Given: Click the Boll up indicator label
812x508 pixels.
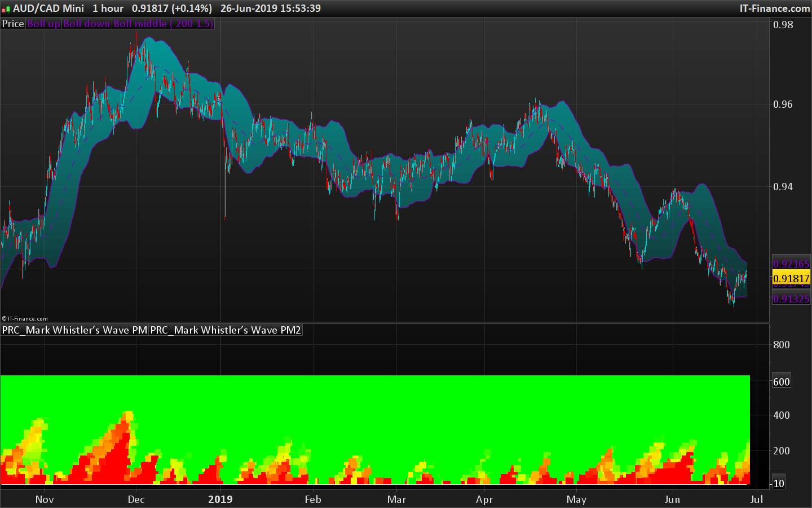Looking at the screenshot, I should click(43, 24).
